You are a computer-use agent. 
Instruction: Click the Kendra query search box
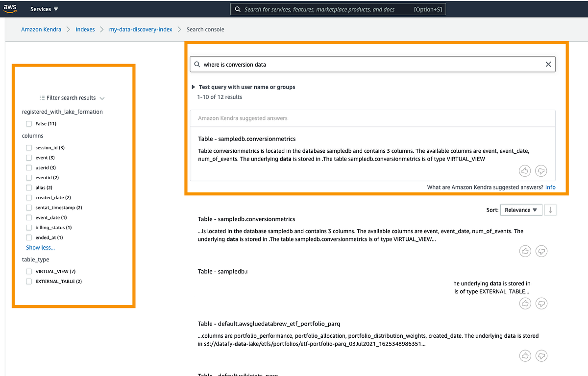pos(372,64)
